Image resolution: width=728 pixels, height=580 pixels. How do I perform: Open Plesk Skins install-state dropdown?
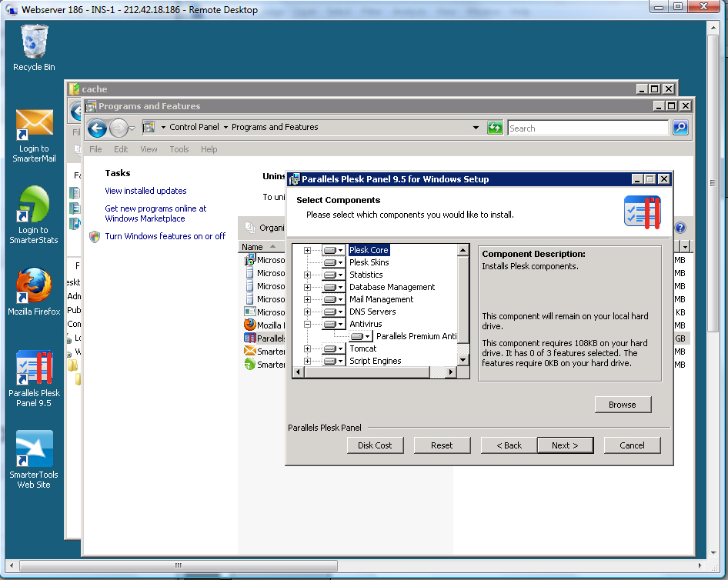pos(333,262)
